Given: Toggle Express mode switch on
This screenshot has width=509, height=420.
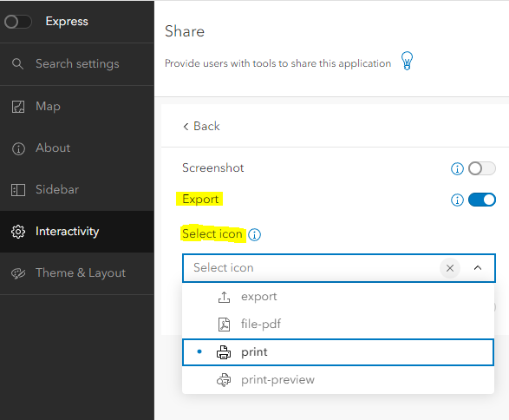Looking at the screenshot, I should (18, 22).
